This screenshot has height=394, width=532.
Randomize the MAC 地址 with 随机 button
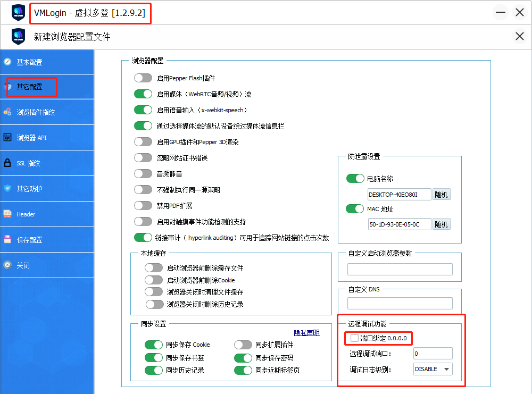pyautogui.click(x=441, y=224)
